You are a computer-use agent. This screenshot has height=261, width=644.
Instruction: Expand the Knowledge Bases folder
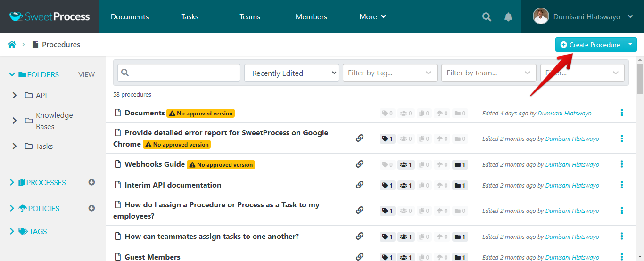[15, 121]
